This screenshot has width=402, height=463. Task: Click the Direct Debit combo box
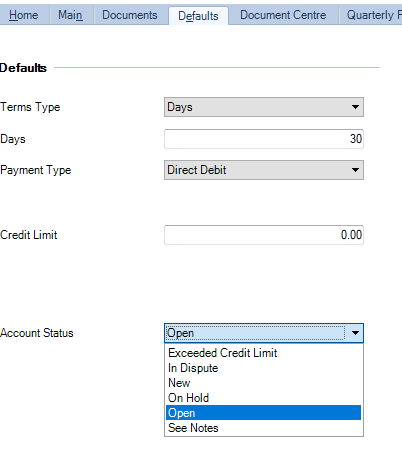(x=264, y=170)
